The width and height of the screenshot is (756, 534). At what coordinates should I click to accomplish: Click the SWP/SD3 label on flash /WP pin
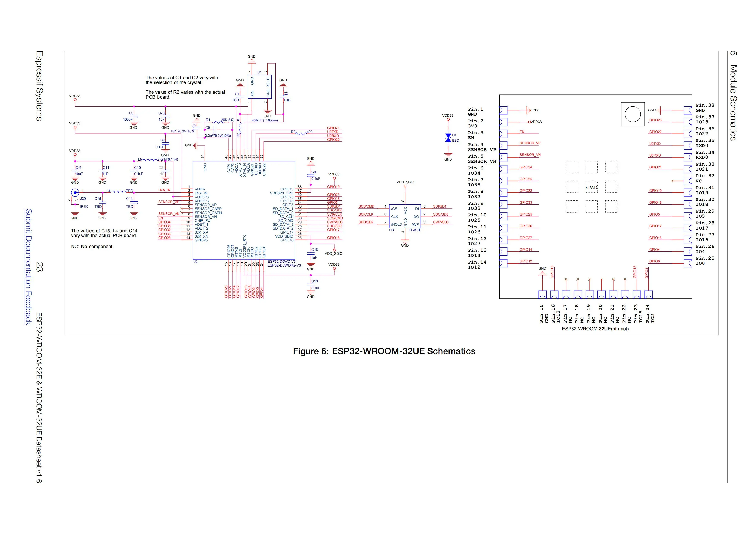(440, 222)
